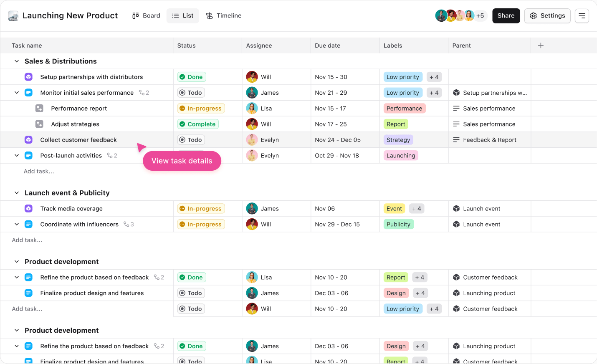597x364 pixels.
Task: Click blue icon for Finalize product design and features
Action: (x=28, y=293)
